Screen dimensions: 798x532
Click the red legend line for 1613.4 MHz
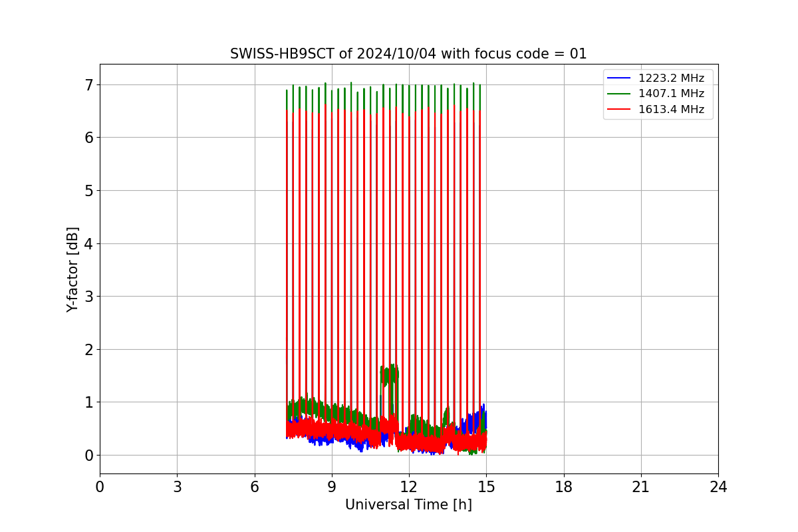click(619, 110)
